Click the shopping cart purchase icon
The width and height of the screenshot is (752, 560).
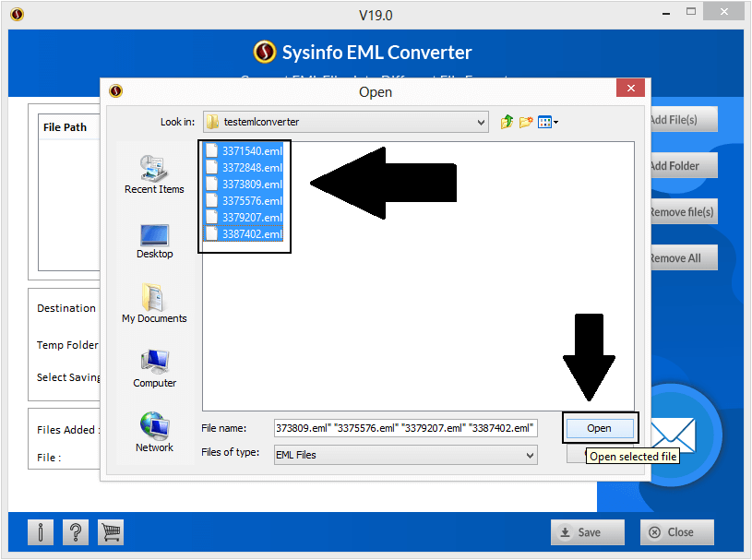111,532
